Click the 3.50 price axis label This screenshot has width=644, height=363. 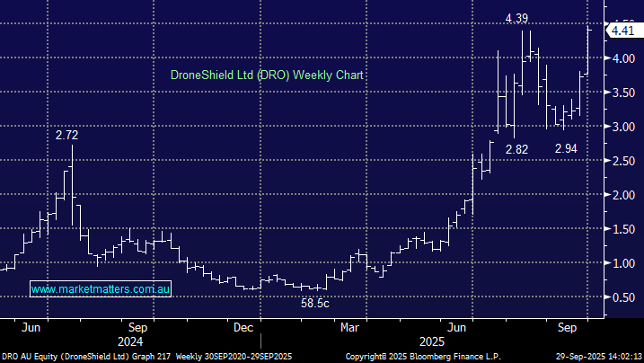[623, 93]
